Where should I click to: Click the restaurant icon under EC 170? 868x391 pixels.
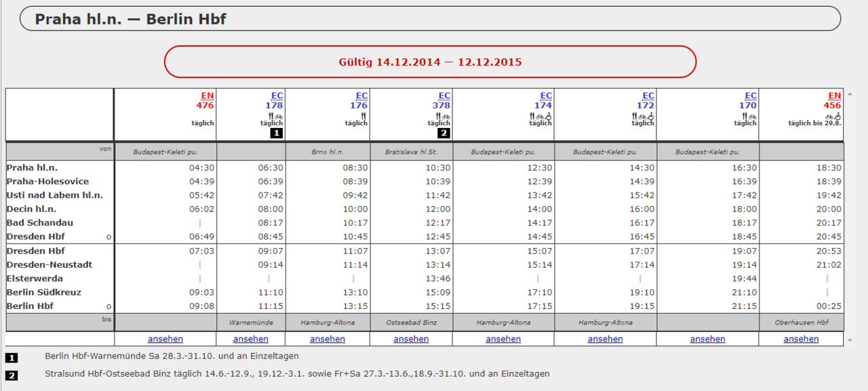click(x=745, y=116)
